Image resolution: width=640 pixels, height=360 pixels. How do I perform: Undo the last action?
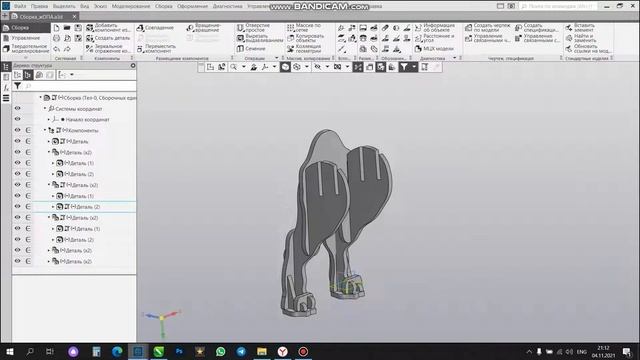point(56,49)
